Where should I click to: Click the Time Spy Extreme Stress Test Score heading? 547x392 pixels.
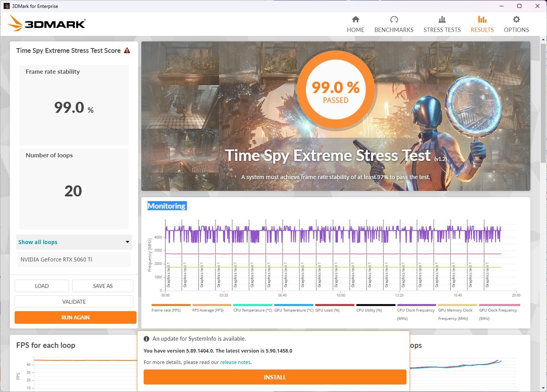(x=68, y=50)
